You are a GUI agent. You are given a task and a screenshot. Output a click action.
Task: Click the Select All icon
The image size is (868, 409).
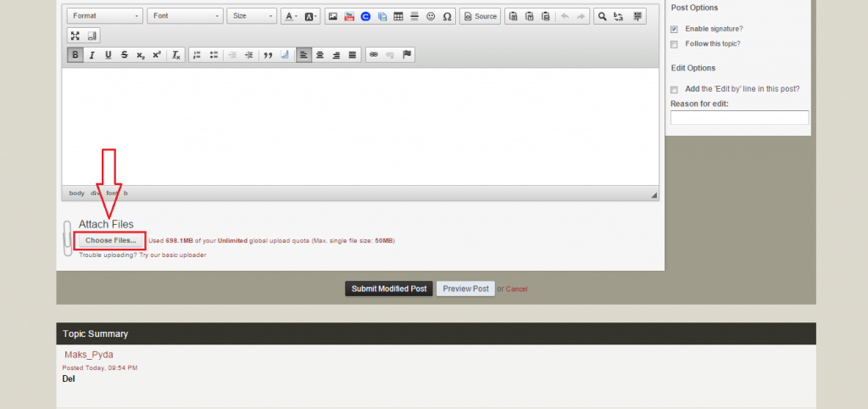coord(637,16)
